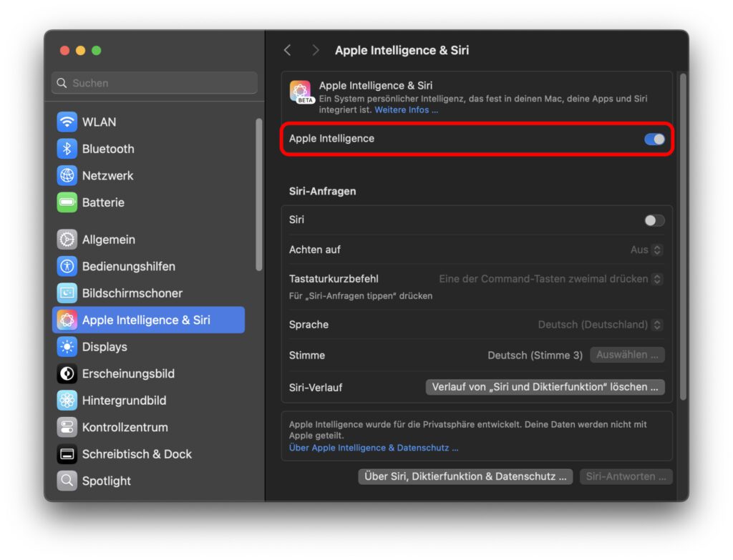Go back with the left chevron

(288, 50)
